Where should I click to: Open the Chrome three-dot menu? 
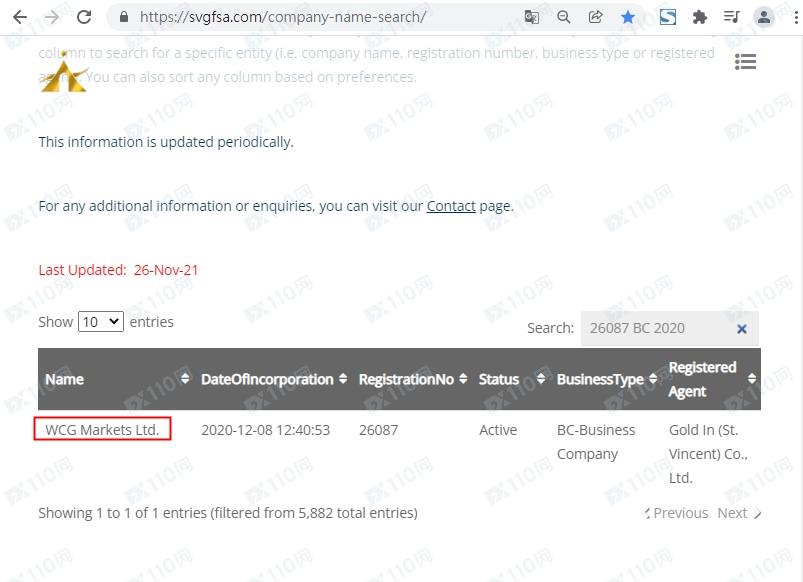pos(795,17)
